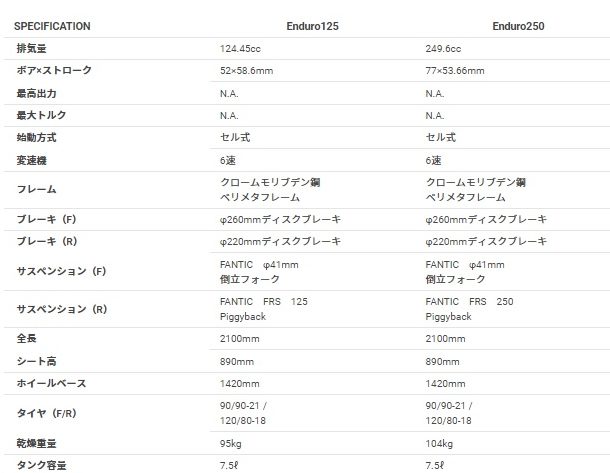Click the ブレーキ（F）row label
Viewport: 610px width, 473px height.
click(x=46, y=219)
